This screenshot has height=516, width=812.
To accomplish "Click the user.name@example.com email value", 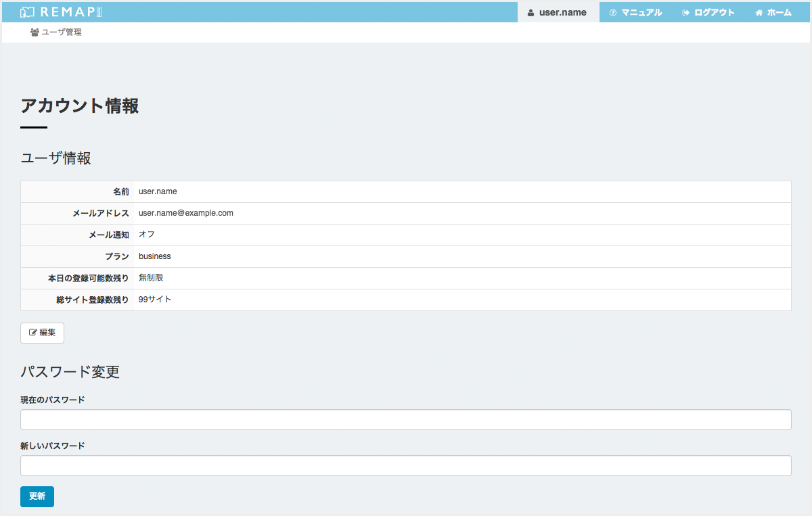I will (186, 213).
